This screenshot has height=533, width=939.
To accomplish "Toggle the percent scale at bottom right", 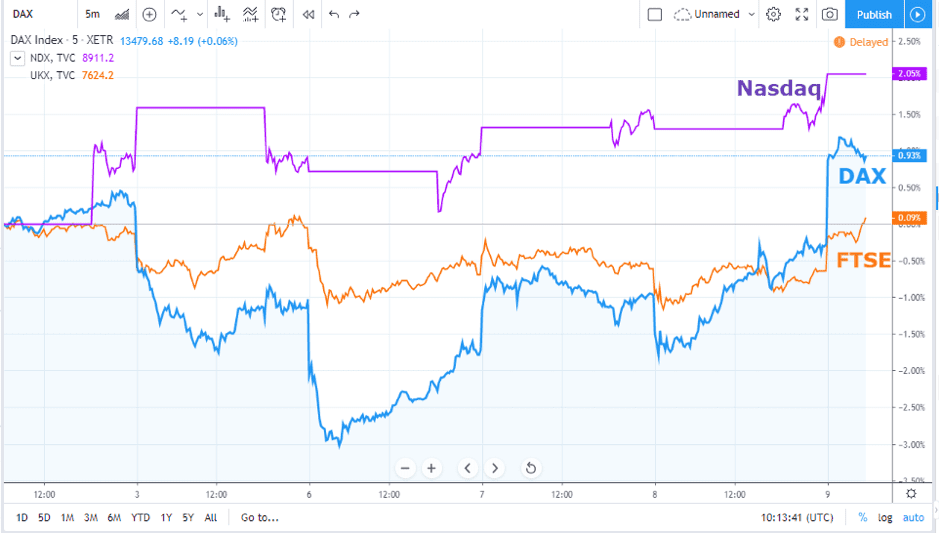I will tap(863, 517).
